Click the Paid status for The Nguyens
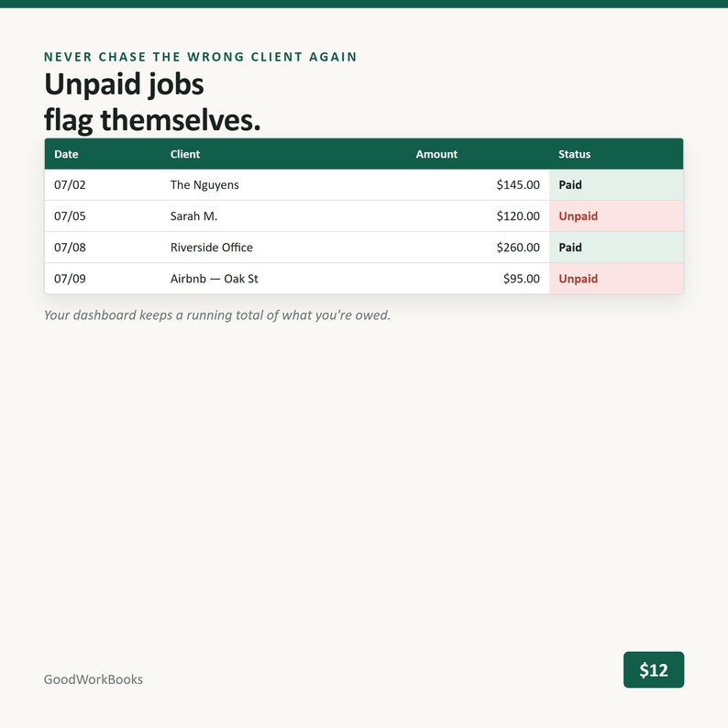 pyautogui.click(x=616, y=185)
